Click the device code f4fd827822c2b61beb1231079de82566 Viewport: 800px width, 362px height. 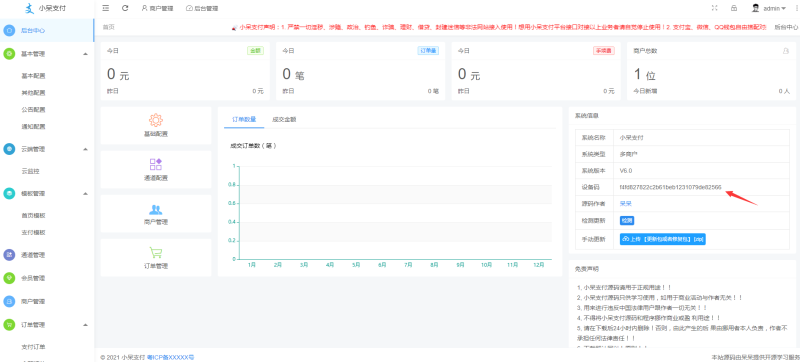[670, 187]
